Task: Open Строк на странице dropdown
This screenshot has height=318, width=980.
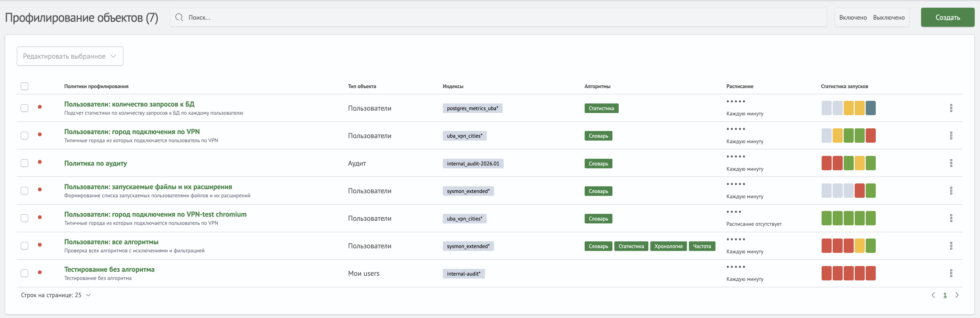Action: click(56, 295)
